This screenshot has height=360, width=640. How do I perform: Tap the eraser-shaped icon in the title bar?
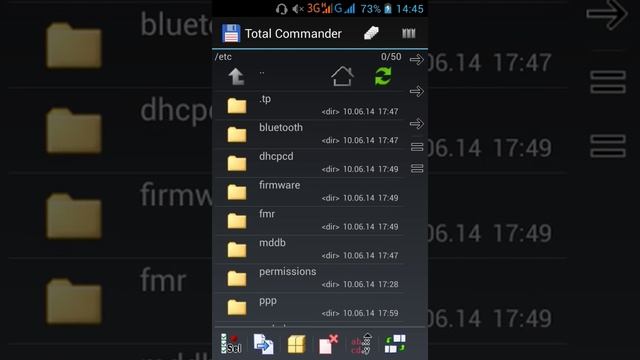coord(371,33)
